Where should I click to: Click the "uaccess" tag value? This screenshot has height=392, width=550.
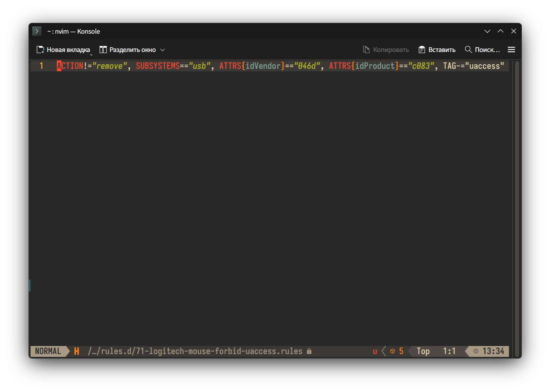click(x=485, y=66)
